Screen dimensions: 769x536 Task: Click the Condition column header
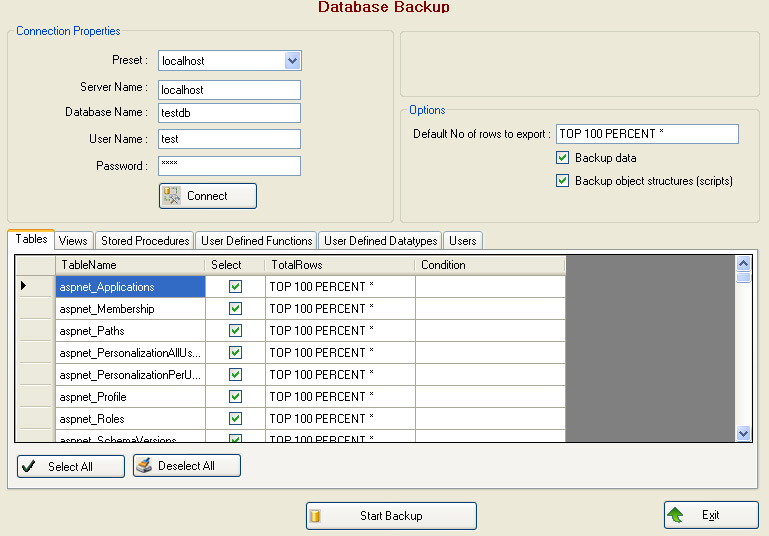(x=490, y=265)
